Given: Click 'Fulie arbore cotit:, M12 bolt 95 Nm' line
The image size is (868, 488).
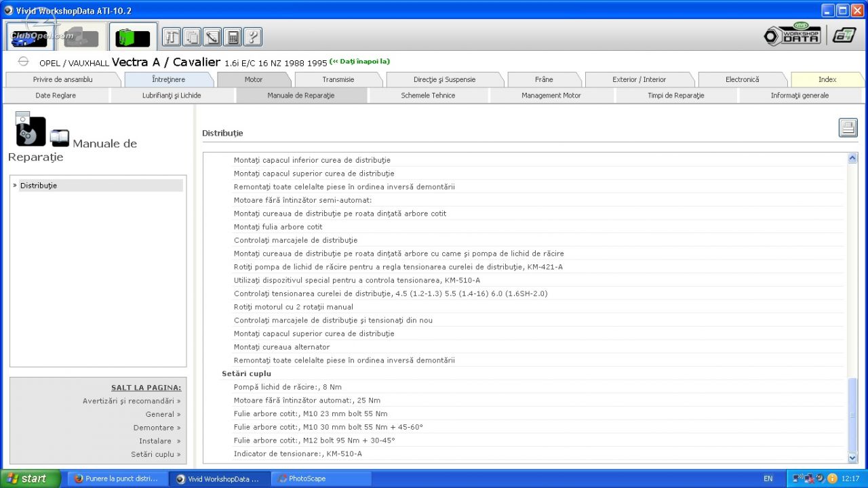Looking at the screenshot, I should pos(315,441).
